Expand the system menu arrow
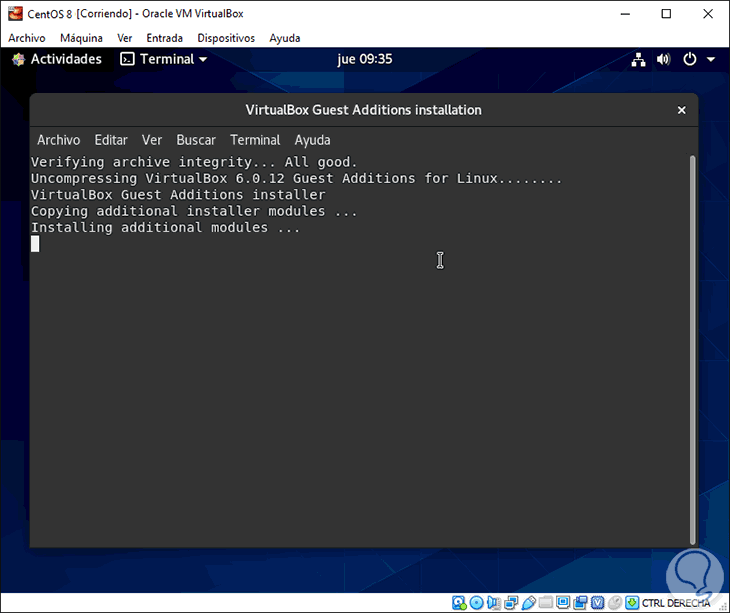730x613 pixels. click(x=711, y=60)
